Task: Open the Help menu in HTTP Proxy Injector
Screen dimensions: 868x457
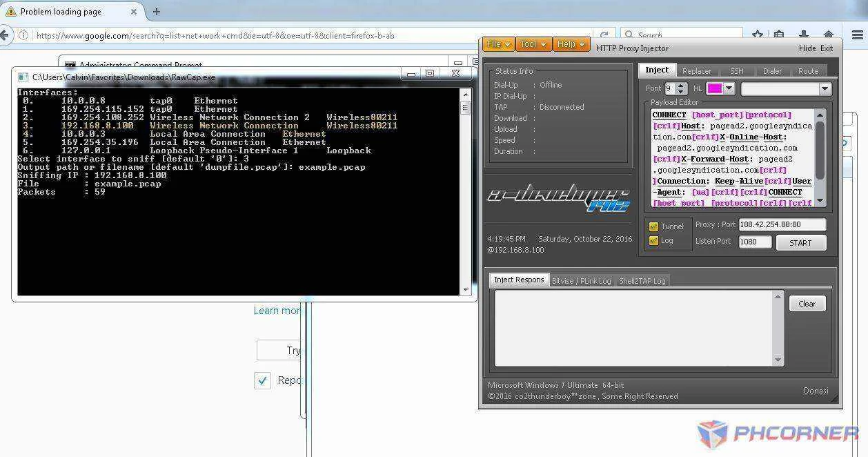Action: coord(571,44)
